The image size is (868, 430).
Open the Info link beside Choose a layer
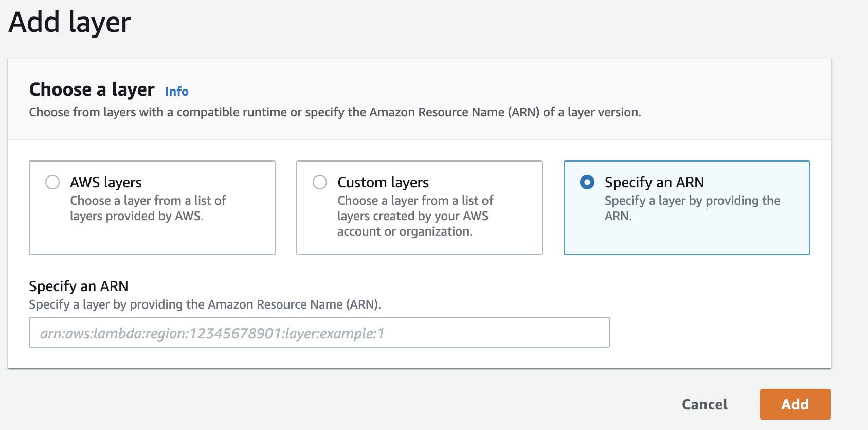click(176, 92)
